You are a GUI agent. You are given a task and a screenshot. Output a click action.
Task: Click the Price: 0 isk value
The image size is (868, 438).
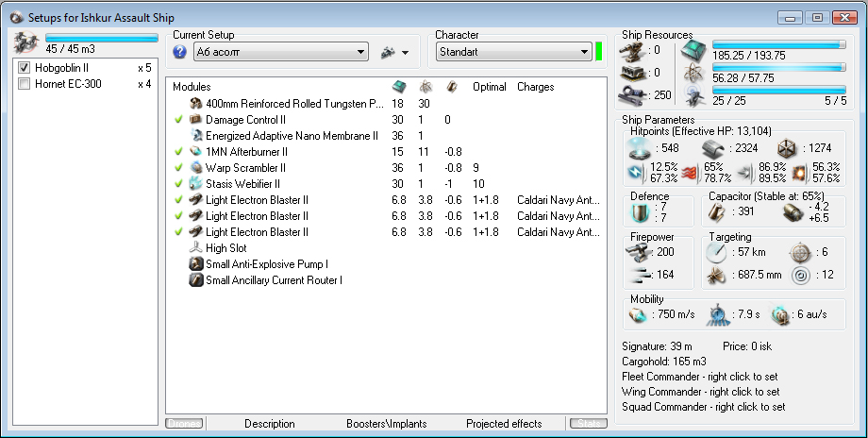(747, 346)
